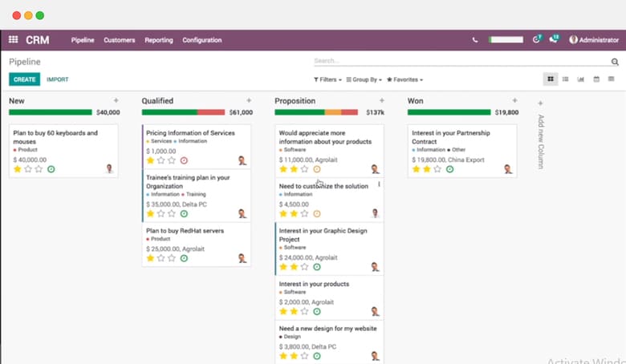Open the Configuration menu
The width and height of the screenshot is (626, 364).
[x=202, y=40]
